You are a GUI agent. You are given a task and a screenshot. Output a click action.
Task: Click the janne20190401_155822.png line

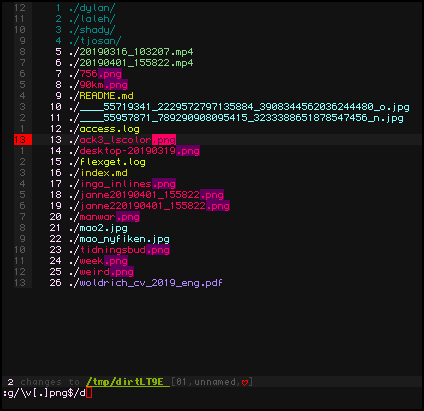[146, 195]
